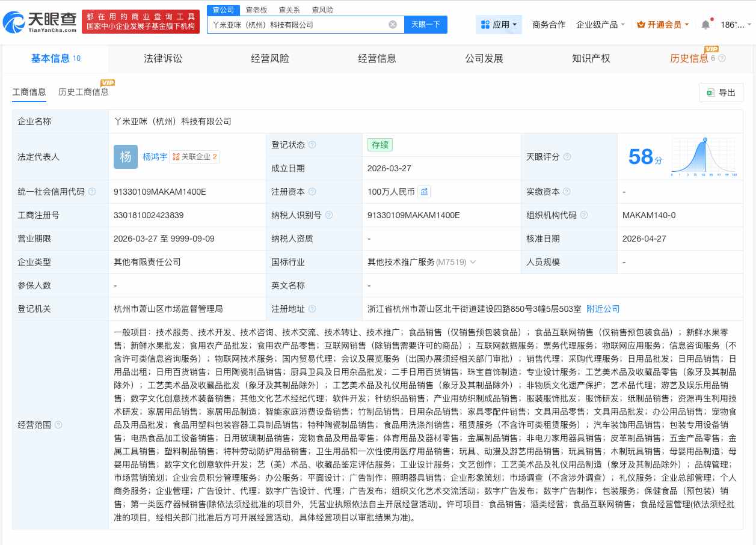Image resolution: width=756 pixels, height=545 pixels.
Task: Click the marker on the 58分 score curve
Action: (704, 139)
